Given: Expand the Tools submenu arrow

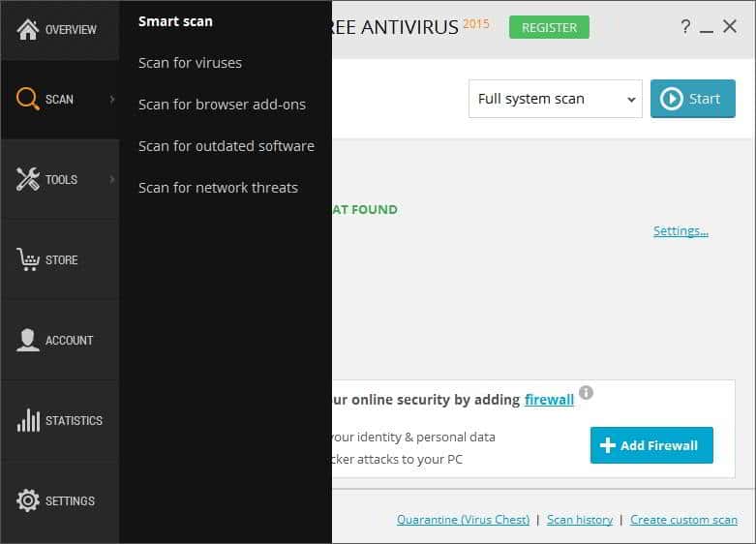Looking at the screenshot, I should (112, 179).
